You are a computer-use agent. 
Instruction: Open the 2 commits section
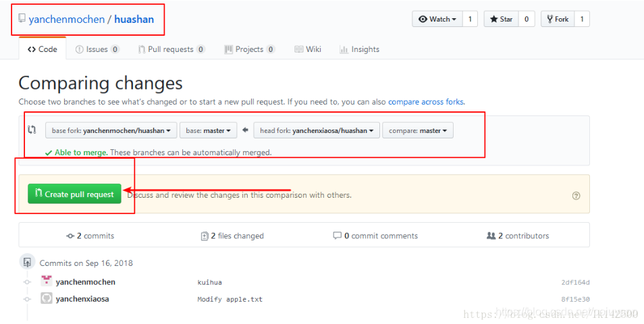point(90,236)
